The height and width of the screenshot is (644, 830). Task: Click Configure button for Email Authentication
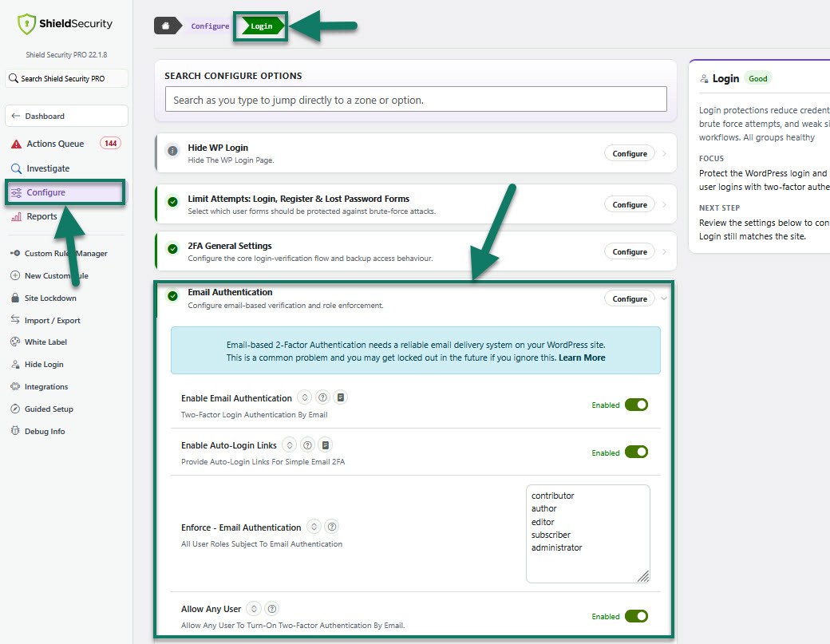click(630, 298)
